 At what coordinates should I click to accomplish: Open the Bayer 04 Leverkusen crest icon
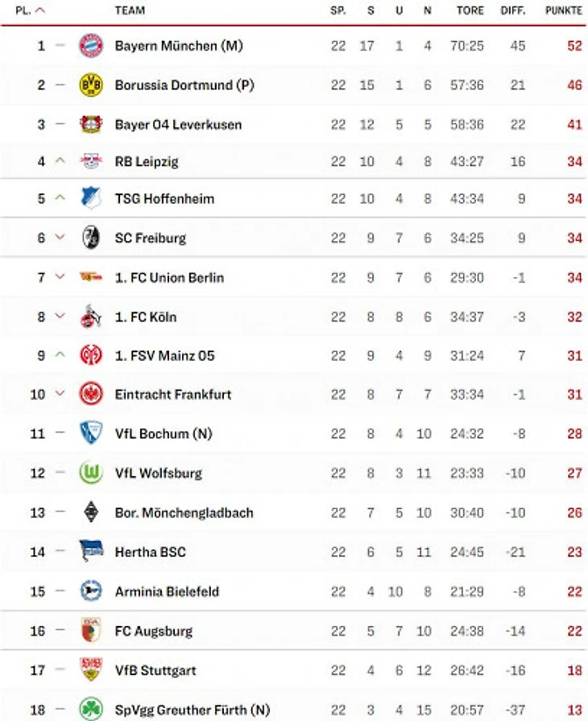click(91, 124)
